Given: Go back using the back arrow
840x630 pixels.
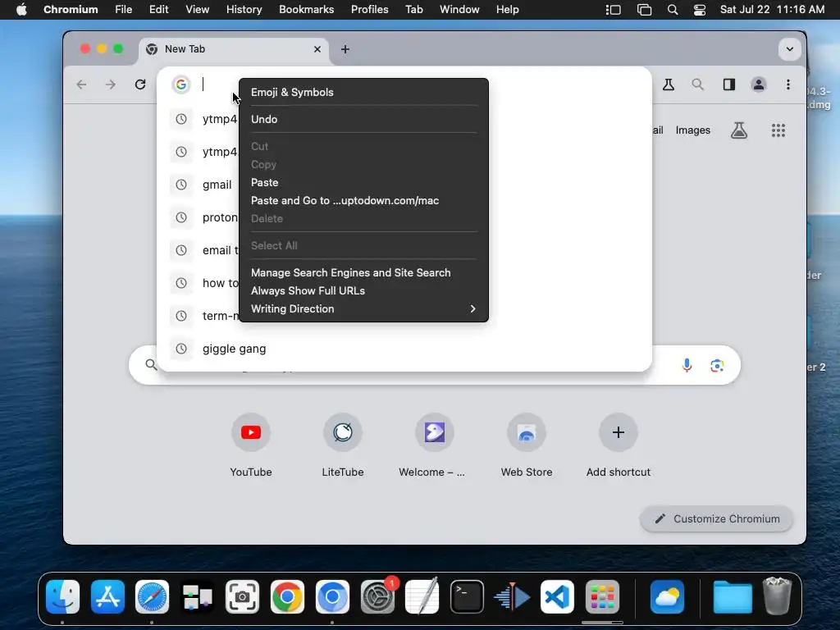Looking at the screenshot, I should 81,84.
